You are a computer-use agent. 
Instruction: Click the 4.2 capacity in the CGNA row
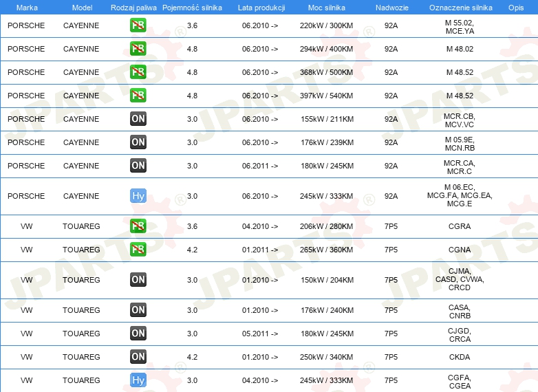coord(192,250)
